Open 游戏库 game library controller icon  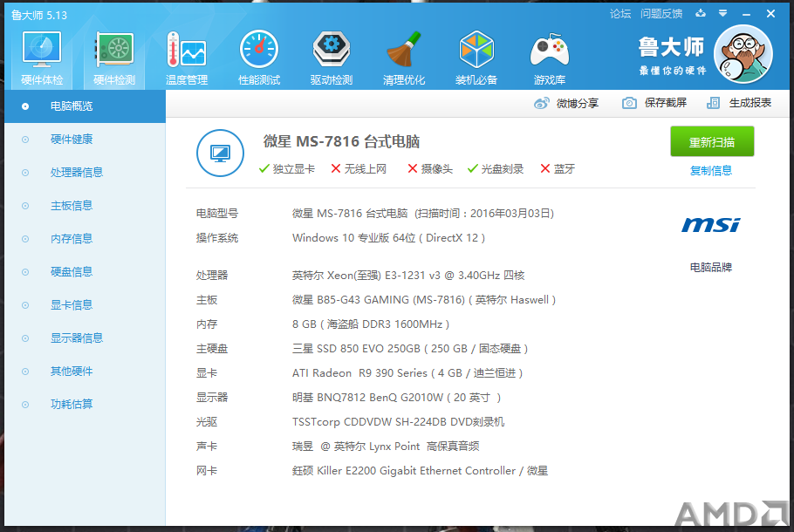pyautogui.click(x=550, y=58)
